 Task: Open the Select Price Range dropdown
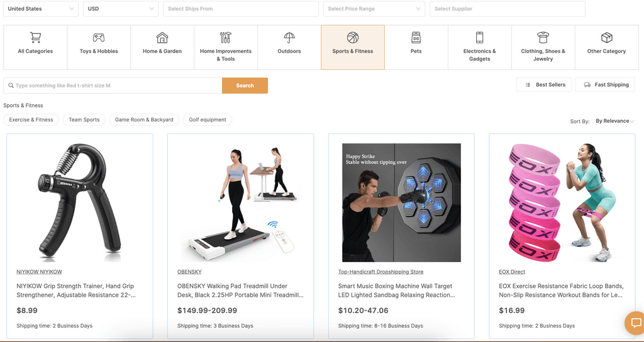click(x=374, y=9)
